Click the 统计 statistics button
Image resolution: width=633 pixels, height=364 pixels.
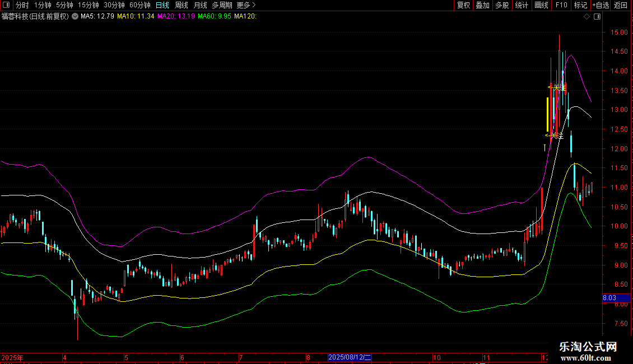522,5
